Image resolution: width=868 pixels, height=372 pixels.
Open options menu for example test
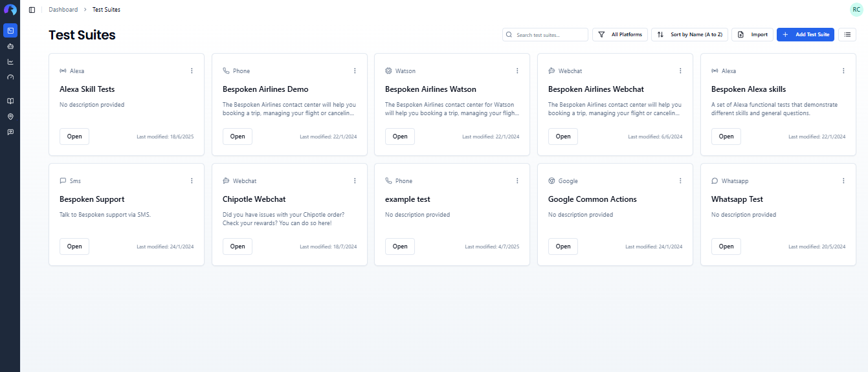[517, 181]
